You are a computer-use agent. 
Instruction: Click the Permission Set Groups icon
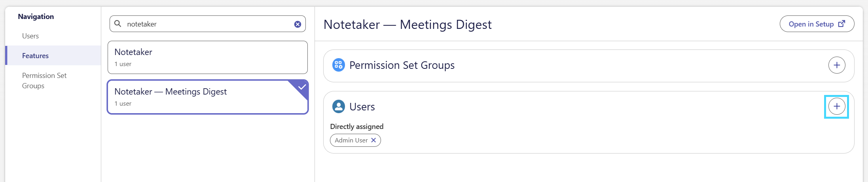pyautogui.click(x=338, y=65)
